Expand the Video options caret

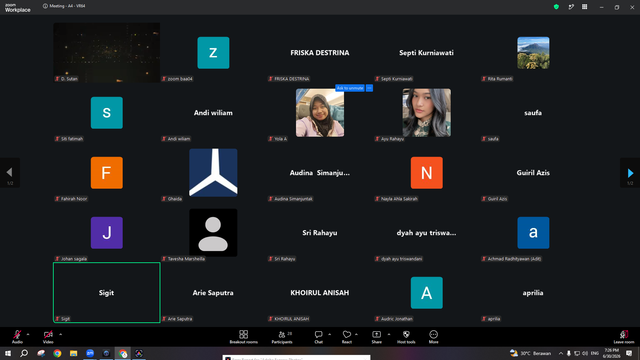[x=60, y=334]
